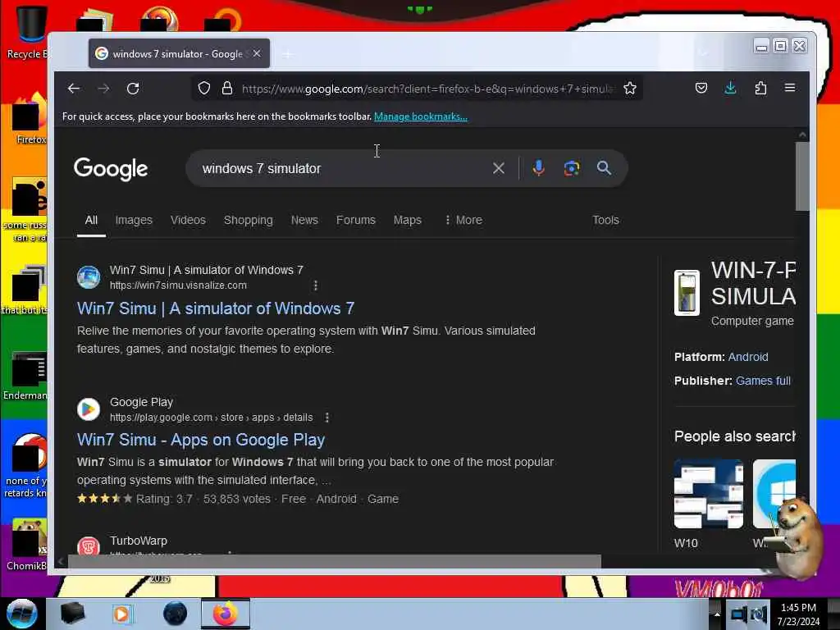
Task: Open the Windows Start menu orb
Action: coord(21,614)
